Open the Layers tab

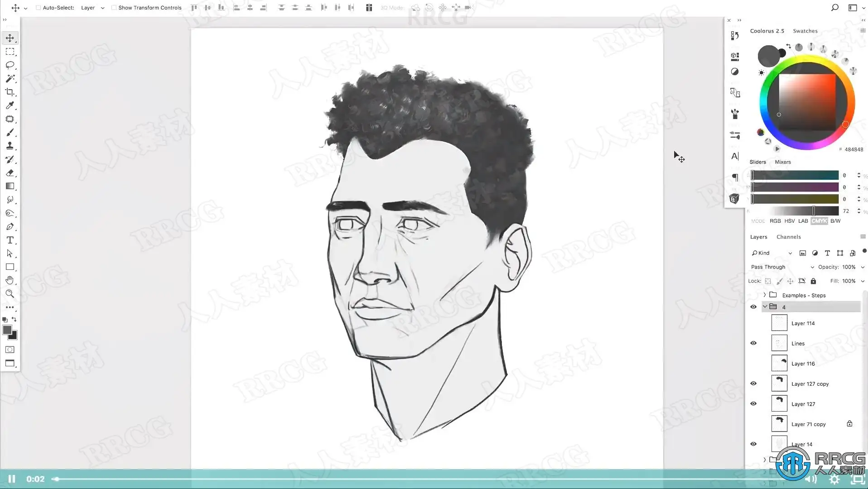coord(758,237)
